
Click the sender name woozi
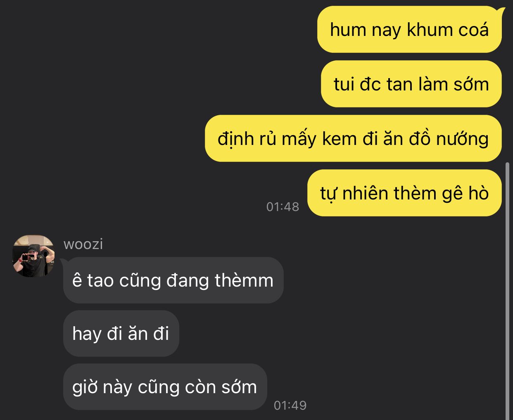83,244
